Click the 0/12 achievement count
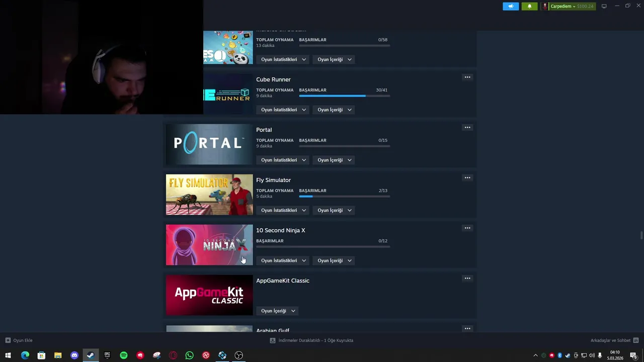Viewport: 644px width, 362px height. click(x=383, y=241)
